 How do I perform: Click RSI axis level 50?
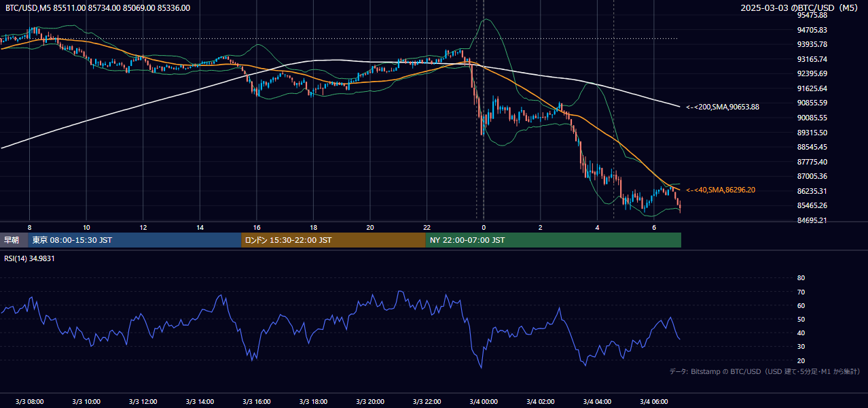coord(801,319)
